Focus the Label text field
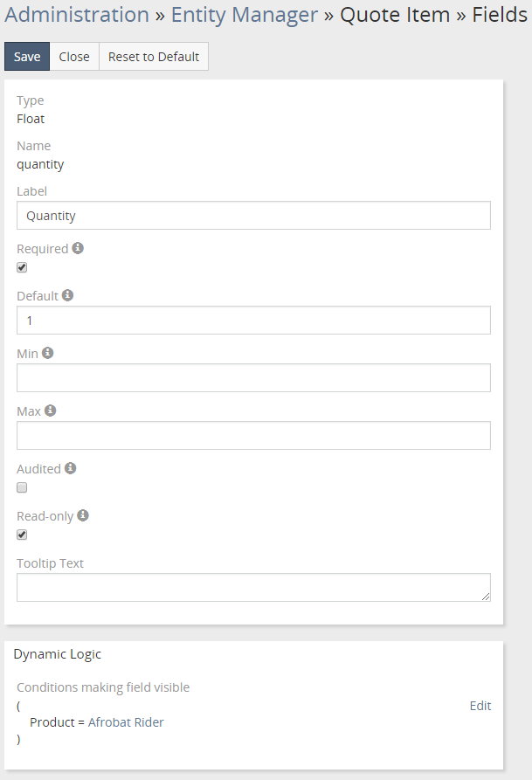This screenshot has height=780, width=532. (x=253, y=216)
